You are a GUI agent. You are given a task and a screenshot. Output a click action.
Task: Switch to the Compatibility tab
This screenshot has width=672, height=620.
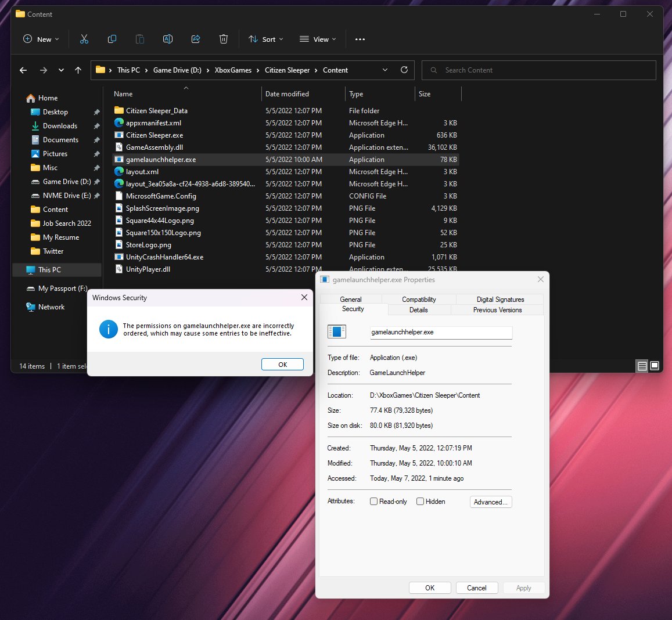419,300
